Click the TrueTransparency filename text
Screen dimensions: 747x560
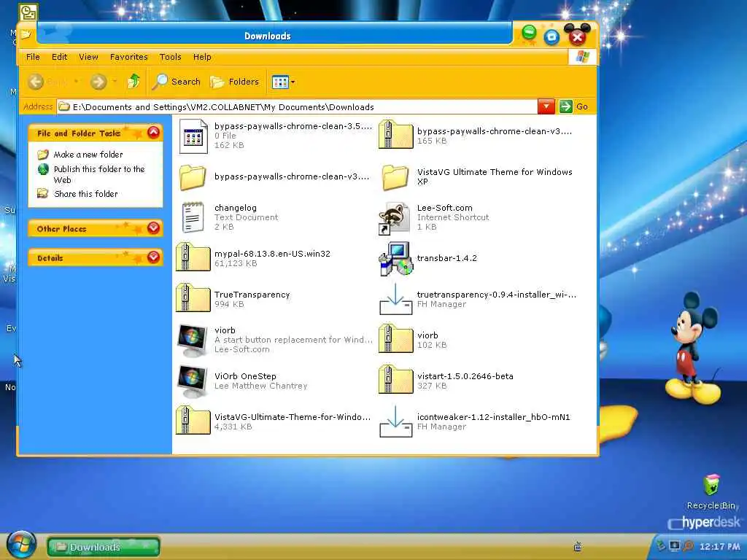coord(252,295)
